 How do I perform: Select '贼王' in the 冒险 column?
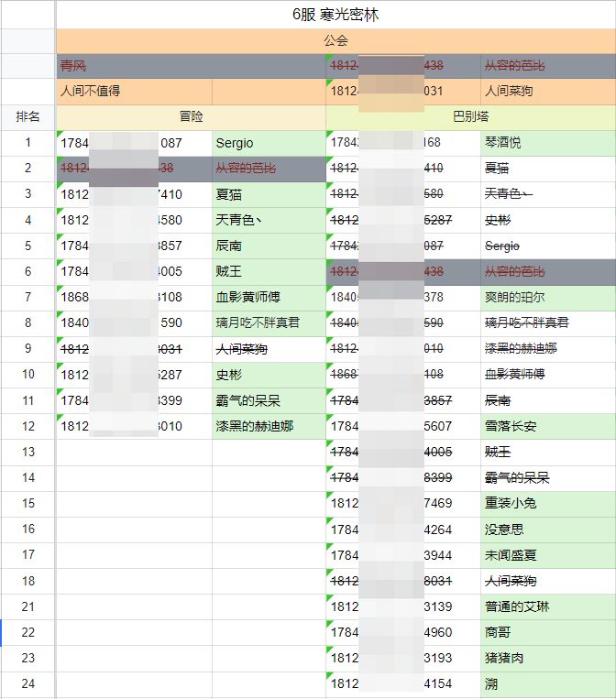[269, 271]
